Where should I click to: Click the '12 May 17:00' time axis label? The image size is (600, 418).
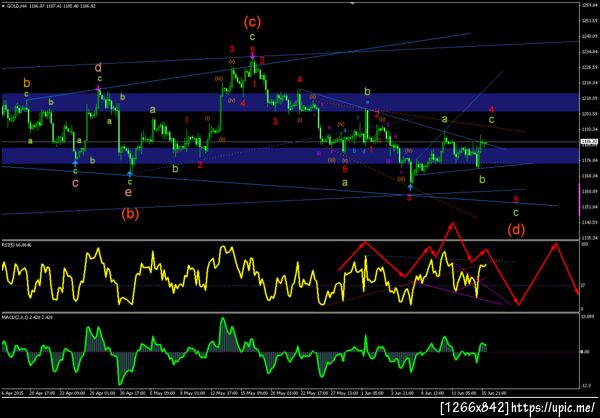pyautogui.click(x=223, y=393)
